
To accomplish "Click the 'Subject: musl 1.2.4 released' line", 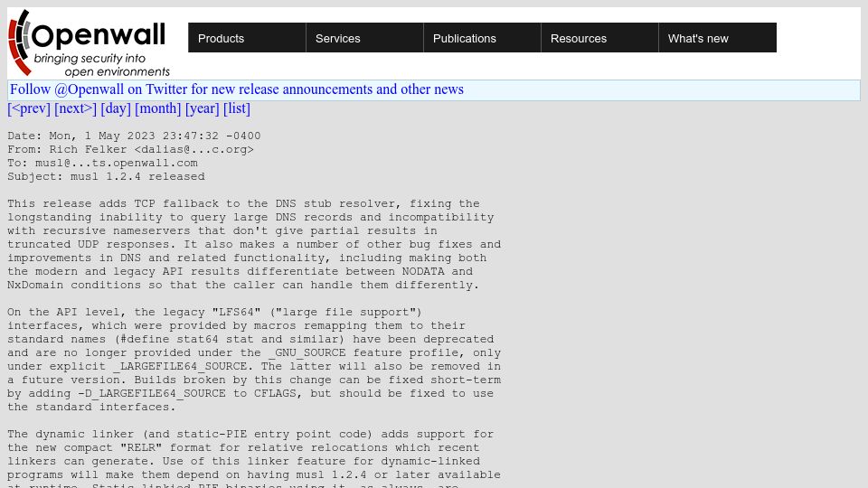I will coord(107,176).
